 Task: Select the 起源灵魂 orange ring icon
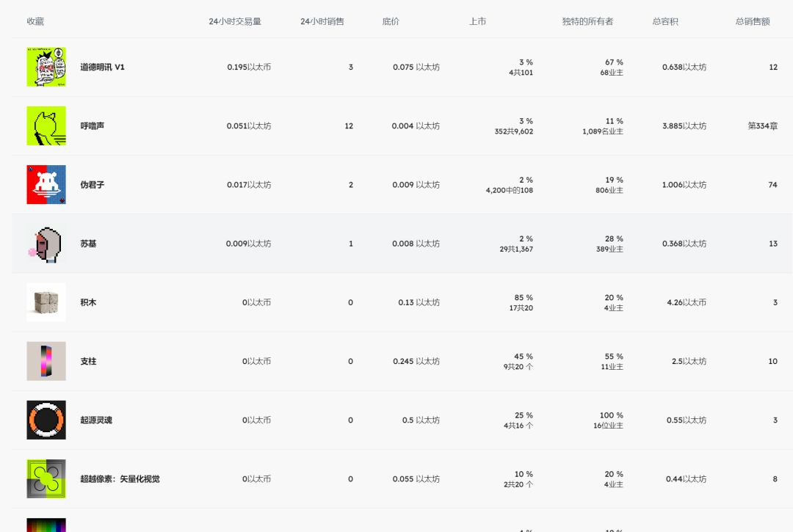46,420
